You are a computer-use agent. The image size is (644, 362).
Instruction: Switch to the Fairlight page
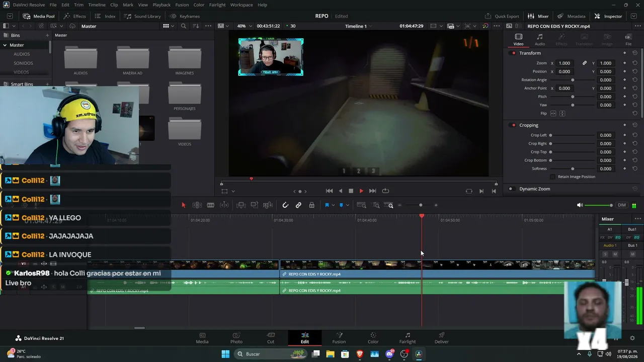(408, 338)
